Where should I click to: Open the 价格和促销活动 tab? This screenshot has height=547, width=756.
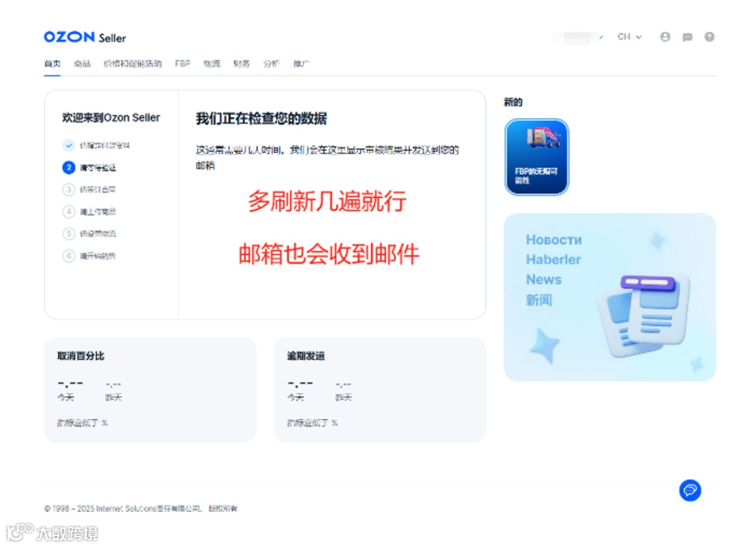coord(132,64)
